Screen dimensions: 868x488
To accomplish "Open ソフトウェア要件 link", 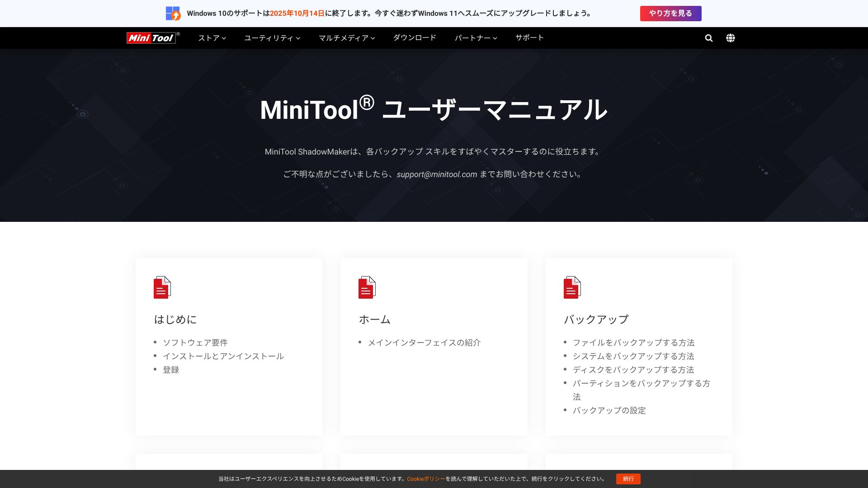I will point(195,343).
